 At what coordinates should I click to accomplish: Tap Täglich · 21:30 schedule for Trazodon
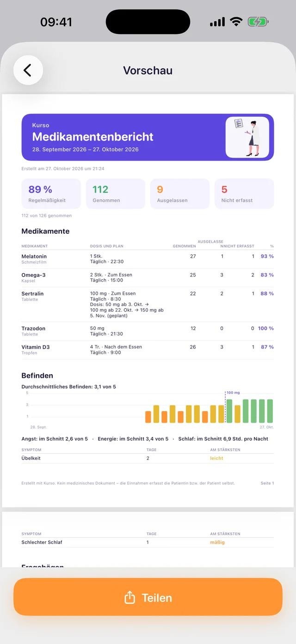click(x=106, y=334)
